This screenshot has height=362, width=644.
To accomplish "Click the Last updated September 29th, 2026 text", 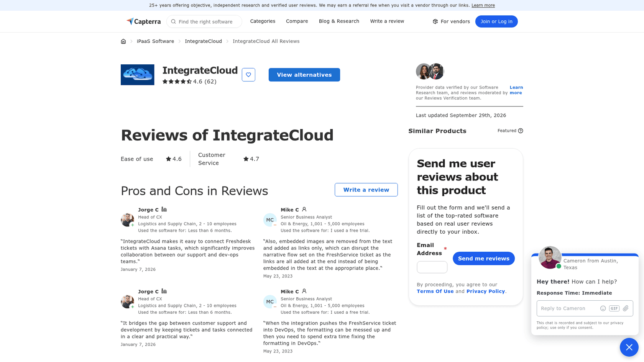I will point(461,115).
